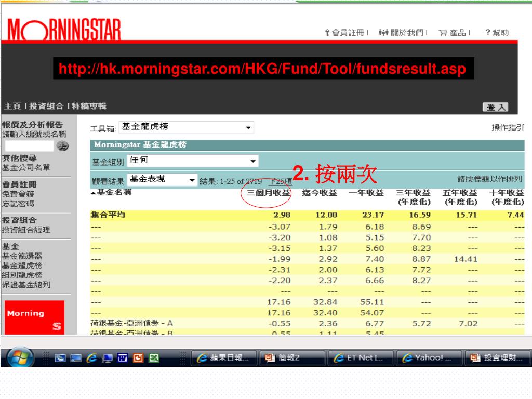Switch to Yahoo! taskbar window

(x=429, y=358)
